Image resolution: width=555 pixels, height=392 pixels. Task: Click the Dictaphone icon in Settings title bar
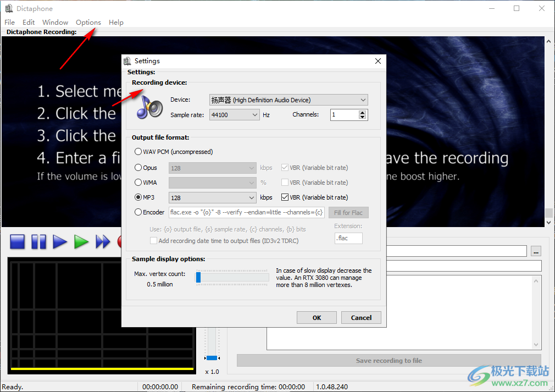coord(127,61)
